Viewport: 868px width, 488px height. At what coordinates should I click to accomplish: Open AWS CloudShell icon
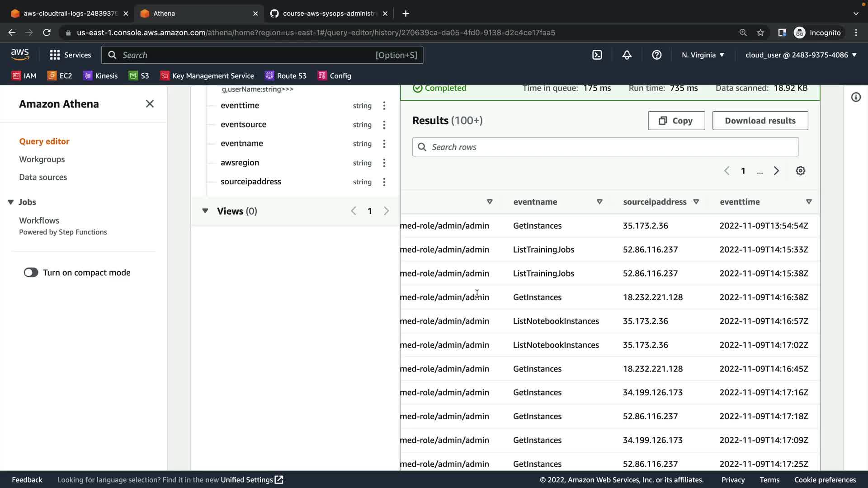597,55
